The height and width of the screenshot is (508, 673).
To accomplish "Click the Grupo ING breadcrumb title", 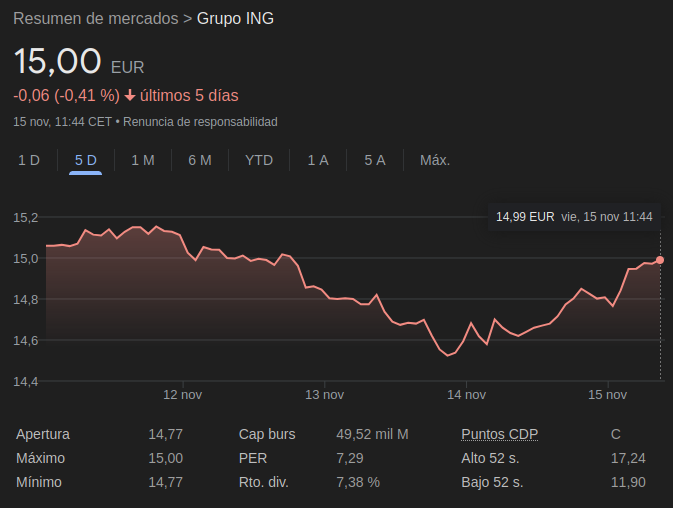I will (235, 18).
